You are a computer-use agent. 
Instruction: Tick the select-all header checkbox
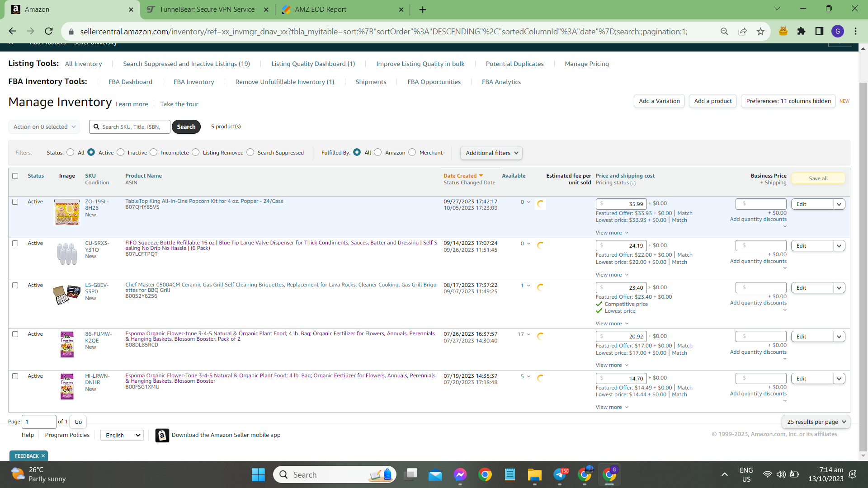[15, 176]
